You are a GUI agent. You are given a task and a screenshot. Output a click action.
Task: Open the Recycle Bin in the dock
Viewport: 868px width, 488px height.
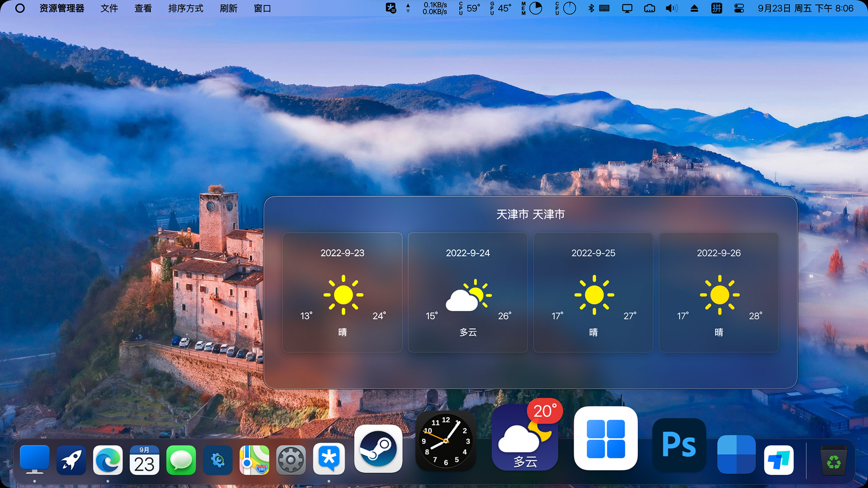[833, 460]
